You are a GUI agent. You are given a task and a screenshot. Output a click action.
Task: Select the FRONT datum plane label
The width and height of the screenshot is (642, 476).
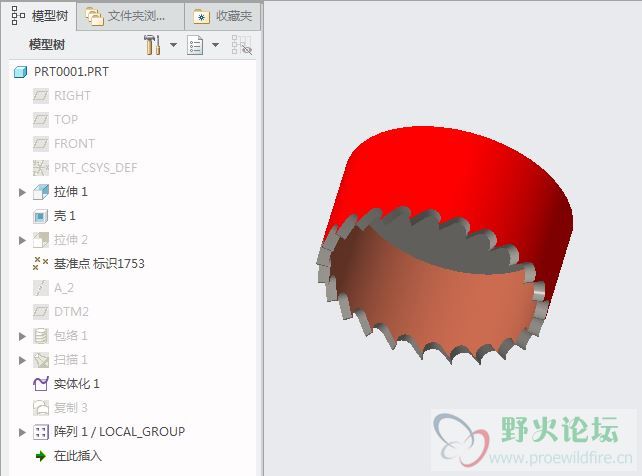coord(75,144)
